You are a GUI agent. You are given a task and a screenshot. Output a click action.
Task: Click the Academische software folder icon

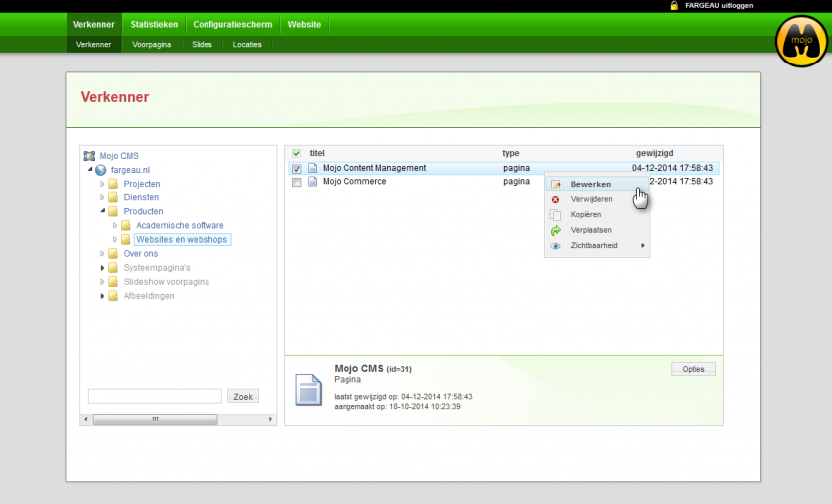pyautogui.click(x=126, y=225)
